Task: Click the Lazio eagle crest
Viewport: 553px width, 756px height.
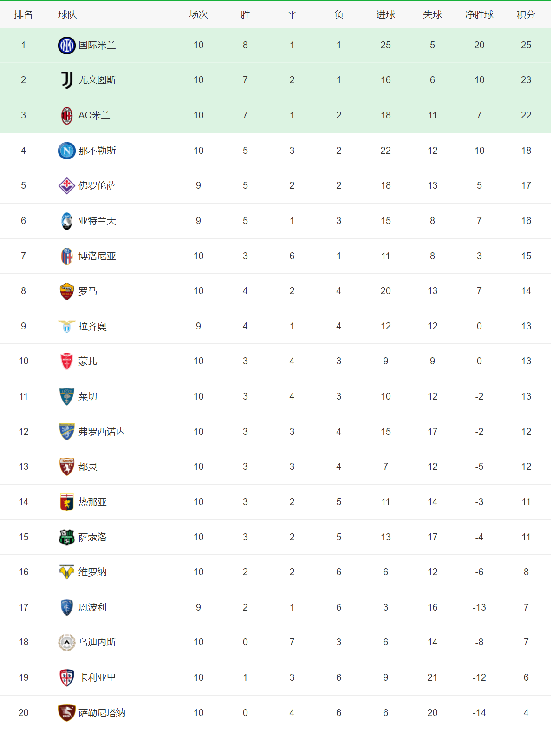Action: 67,326
